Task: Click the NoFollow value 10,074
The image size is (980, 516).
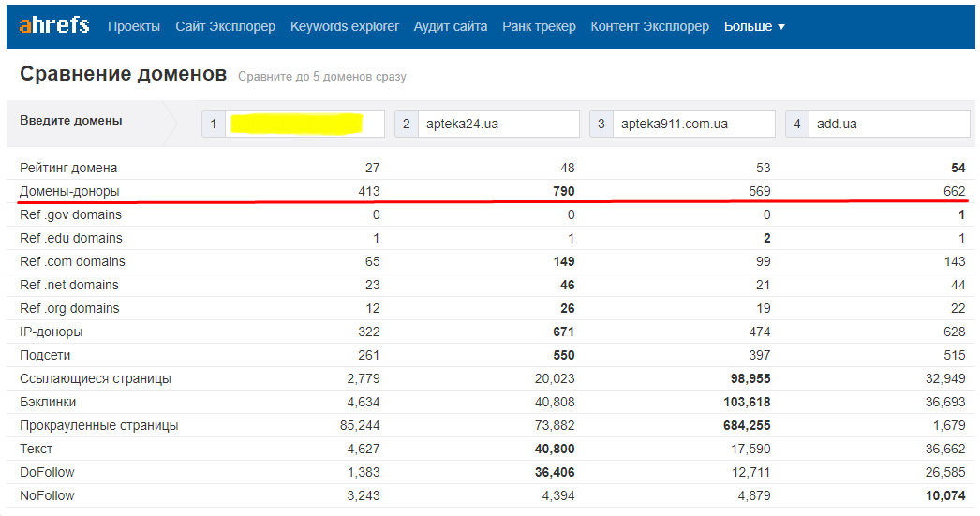Action: click(x=945, y=496)
